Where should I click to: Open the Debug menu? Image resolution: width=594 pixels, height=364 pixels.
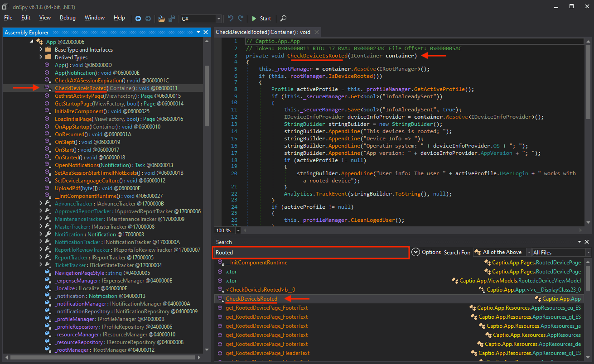pos(68,18)
